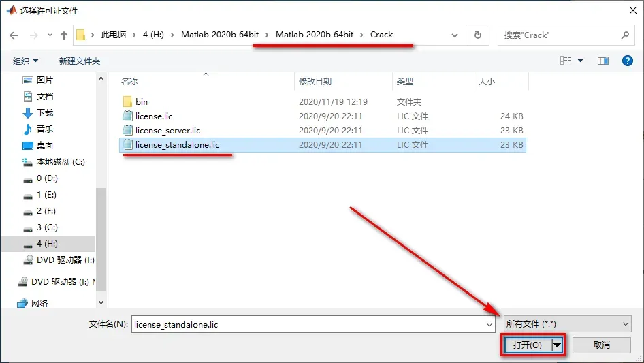Open the recent locations dropdown arrow

click(x=50, y=35)
